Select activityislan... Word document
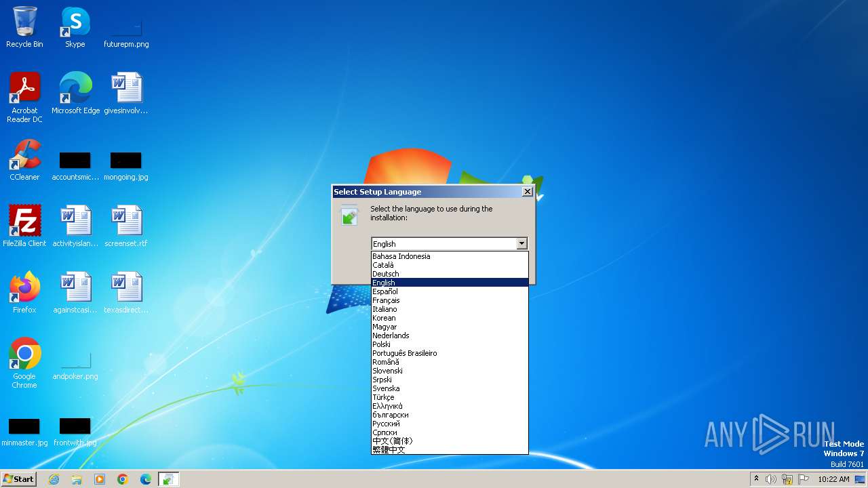Viewport: 868px width, 488px height. tap(75, 226)
